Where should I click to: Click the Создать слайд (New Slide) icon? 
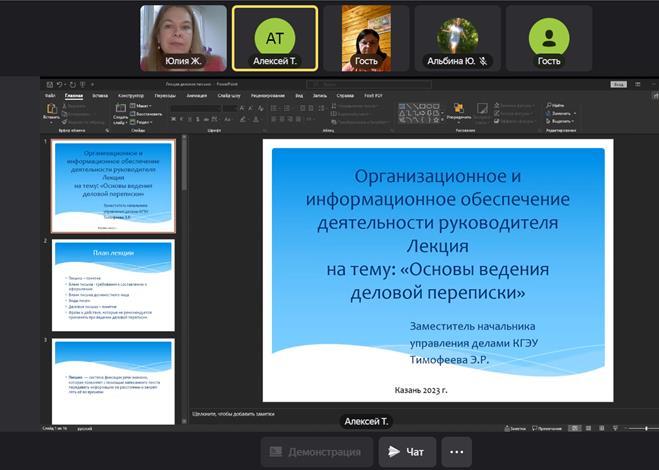click(x=120, y=110)
